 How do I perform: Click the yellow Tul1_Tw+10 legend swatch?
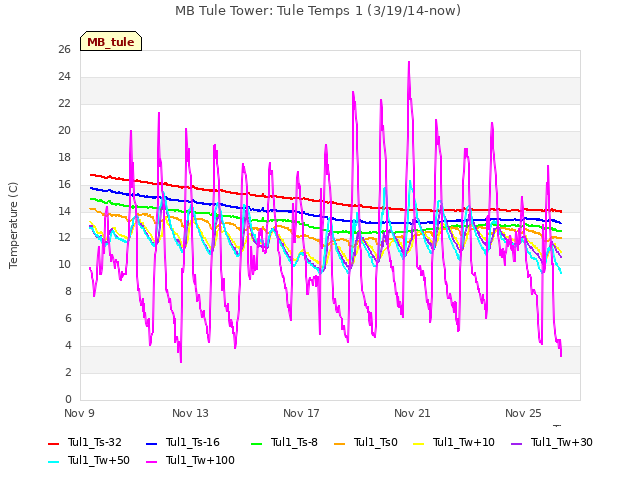tap(419, 444)
